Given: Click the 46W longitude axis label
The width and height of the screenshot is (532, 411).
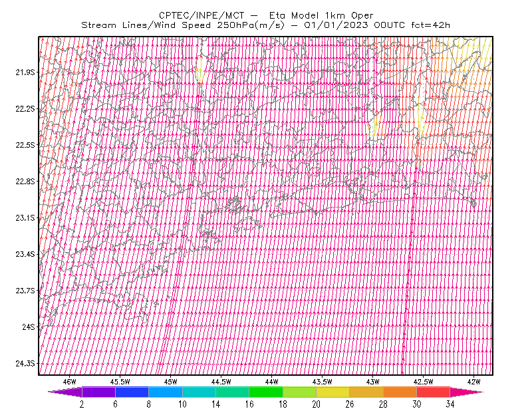Looking at the screenshot, I should click(70, 382).
